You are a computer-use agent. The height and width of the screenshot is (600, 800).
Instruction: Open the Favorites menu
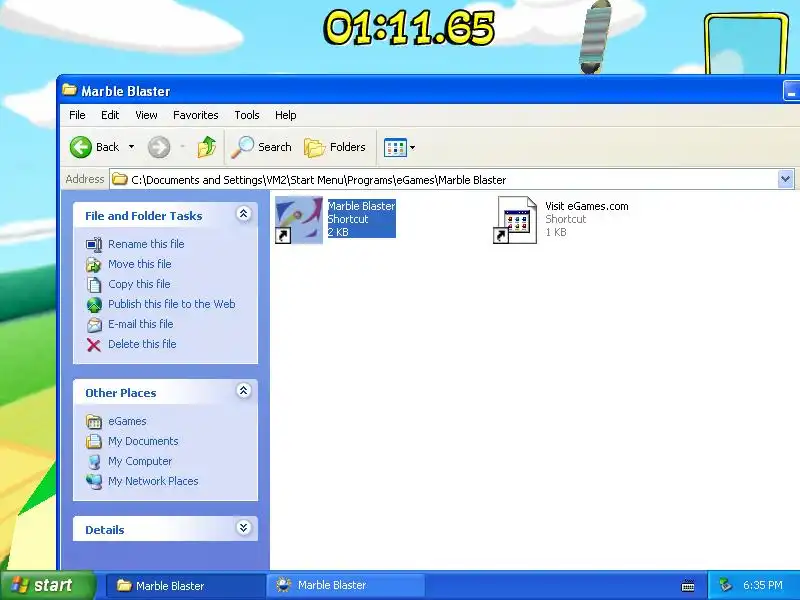coord(195,115)
